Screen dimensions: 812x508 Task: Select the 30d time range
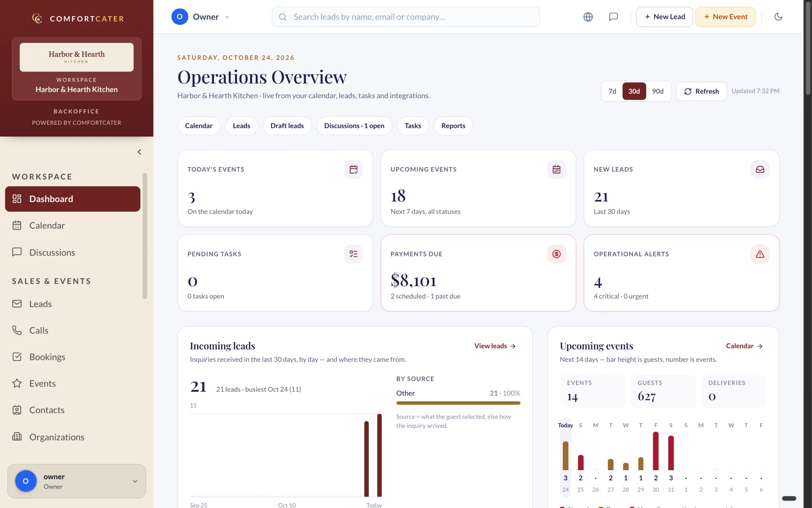click(x=634, y=91)
